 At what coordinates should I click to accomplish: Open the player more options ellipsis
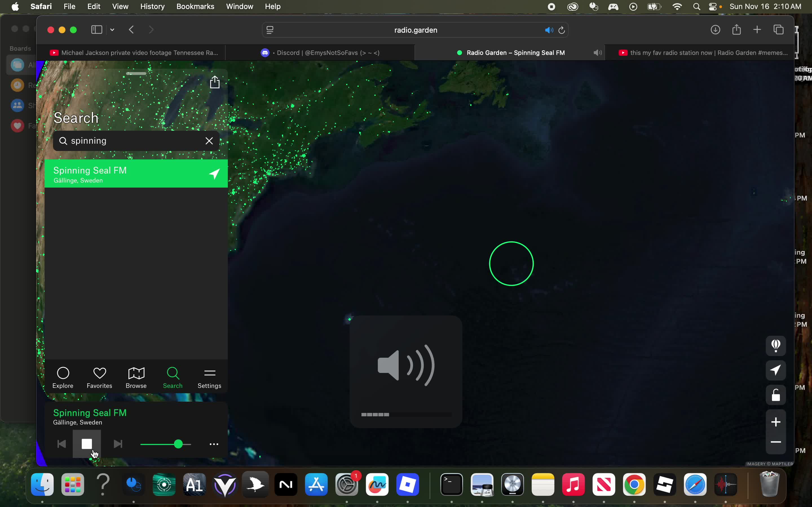[x=214, y=444]
